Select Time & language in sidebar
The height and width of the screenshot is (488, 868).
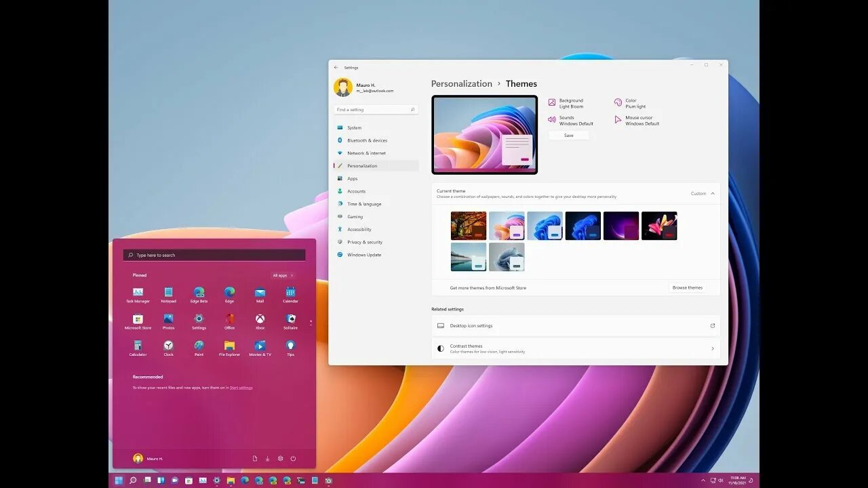tap(376, 204)
